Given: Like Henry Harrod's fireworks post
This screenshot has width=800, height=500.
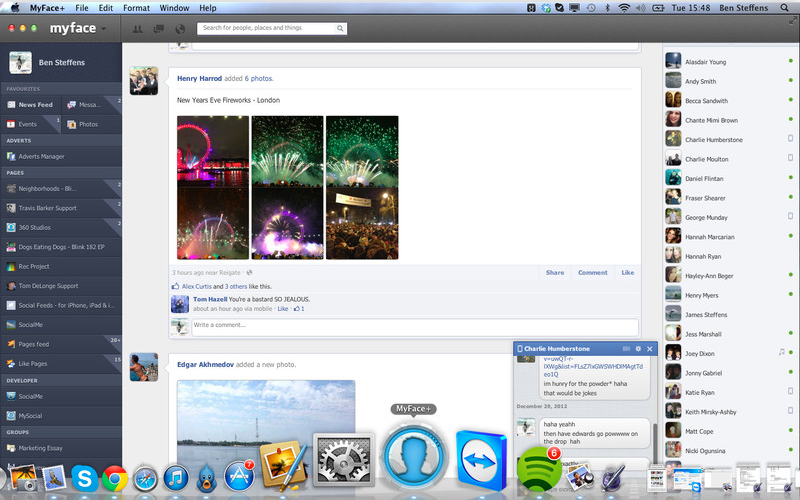Looking at the screenshot, I should click(x=627, y=272).
